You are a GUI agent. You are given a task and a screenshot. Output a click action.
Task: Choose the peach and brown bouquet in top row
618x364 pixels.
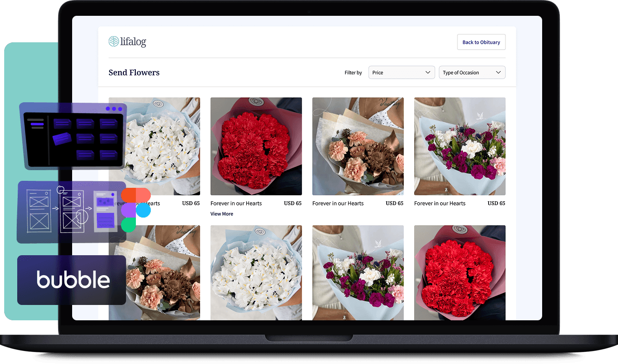[x=358, y=146]
